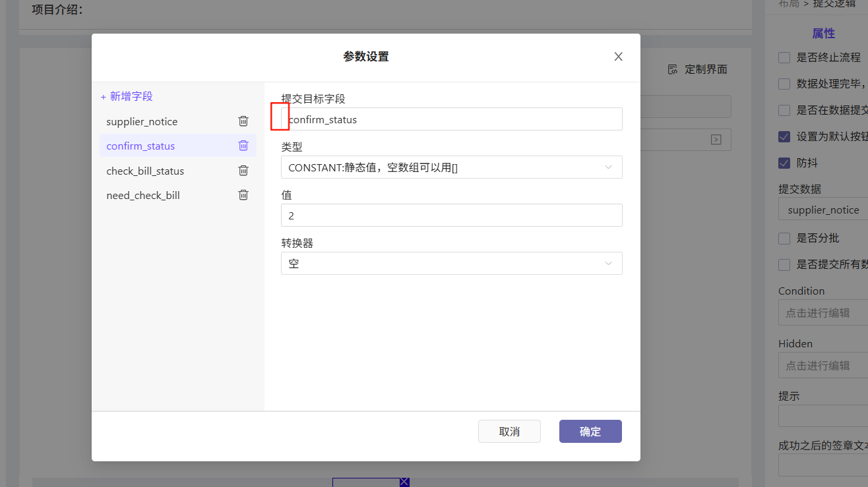Delete the confirm_status field with trash icon
This screenshot has height=487, width=868.
(x=243, y=146)
